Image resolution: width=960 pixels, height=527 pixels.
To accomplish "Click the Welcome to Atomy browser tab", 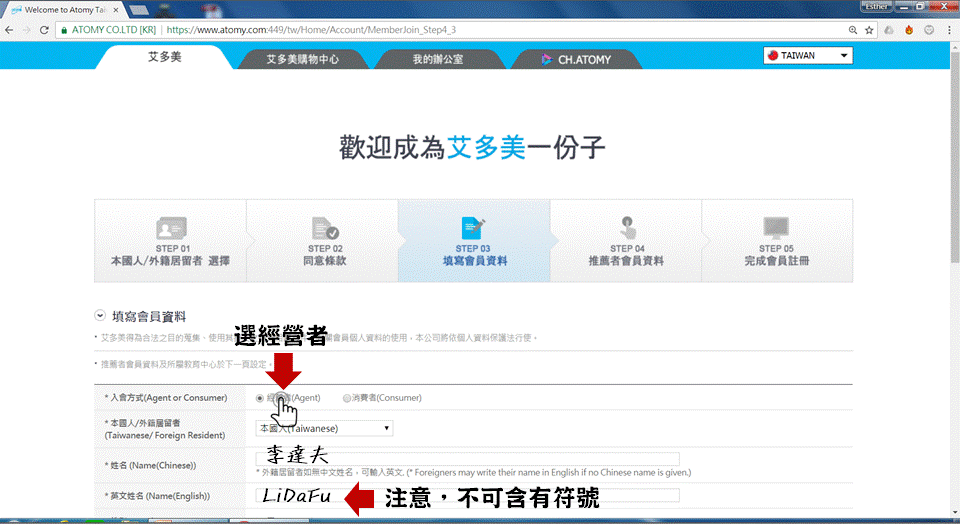I will [x=64, y=10].
